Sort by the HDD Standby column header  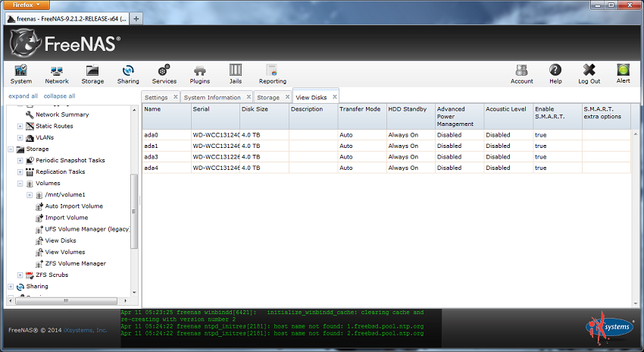pos(411,116)
